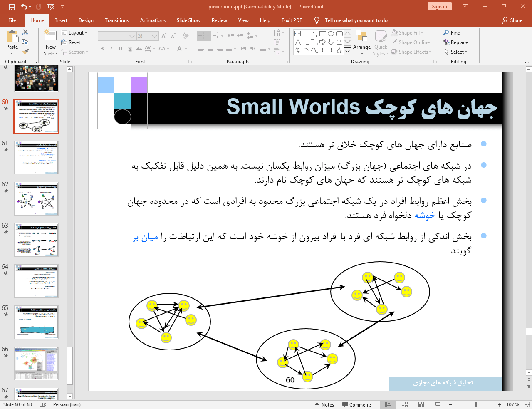532x409 pixels.
Task: Click the Find magnifier icon
Action: [x=446, y=32]
